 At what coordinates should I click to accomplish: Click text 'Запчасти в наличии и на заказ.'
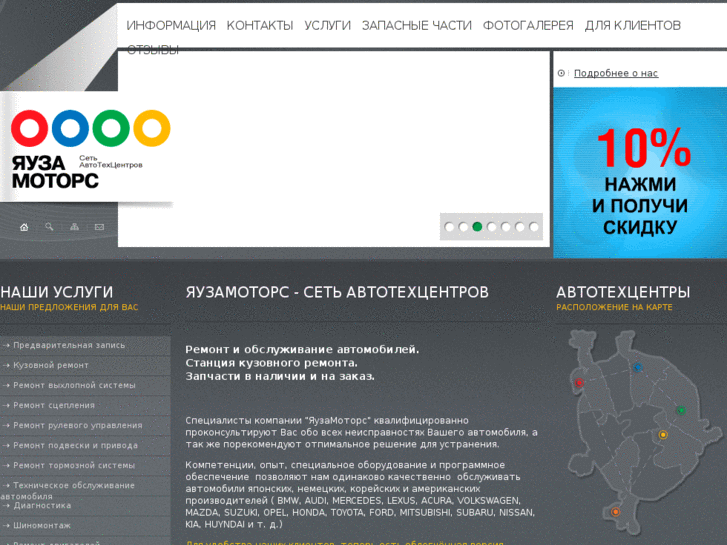[x=280, y=376]
